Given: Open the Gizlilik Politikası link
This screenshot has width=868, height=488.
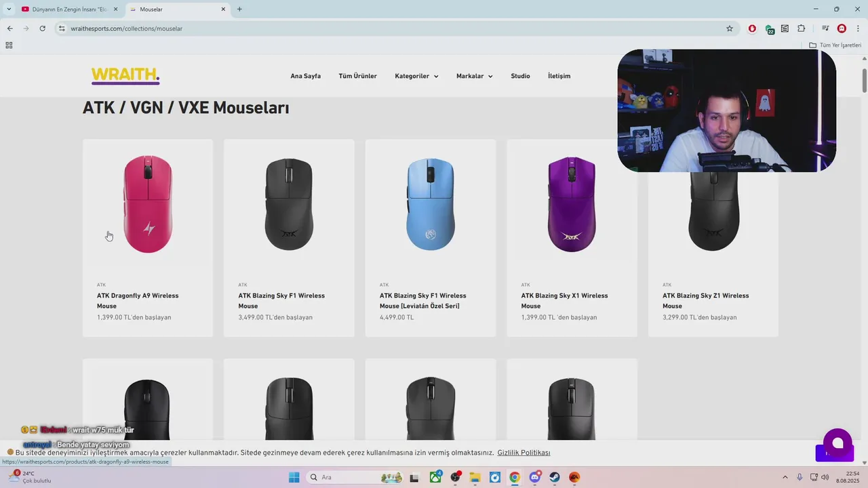Looking at the screenshot, I should pos(524,453).
